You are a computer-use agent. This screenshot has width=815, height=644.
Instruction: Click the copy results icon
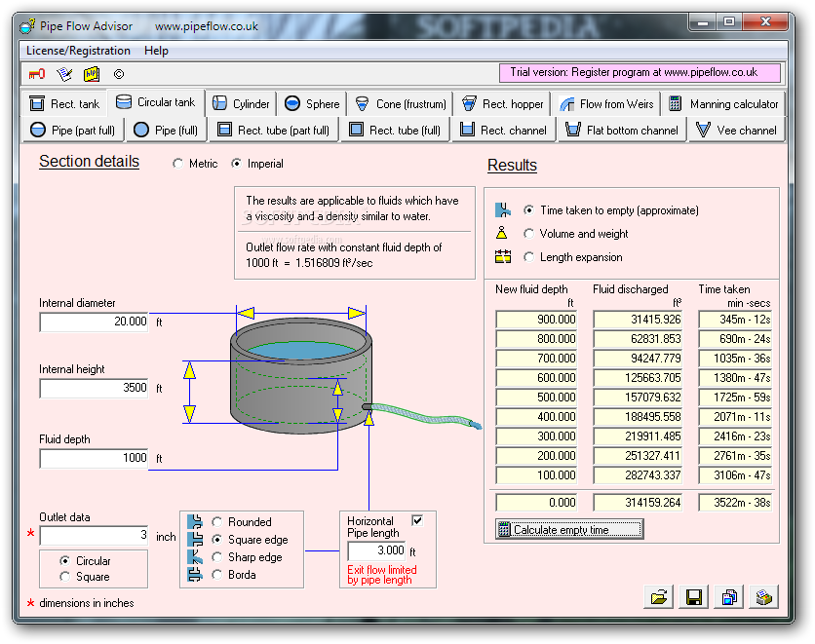[x=729, y=597]
